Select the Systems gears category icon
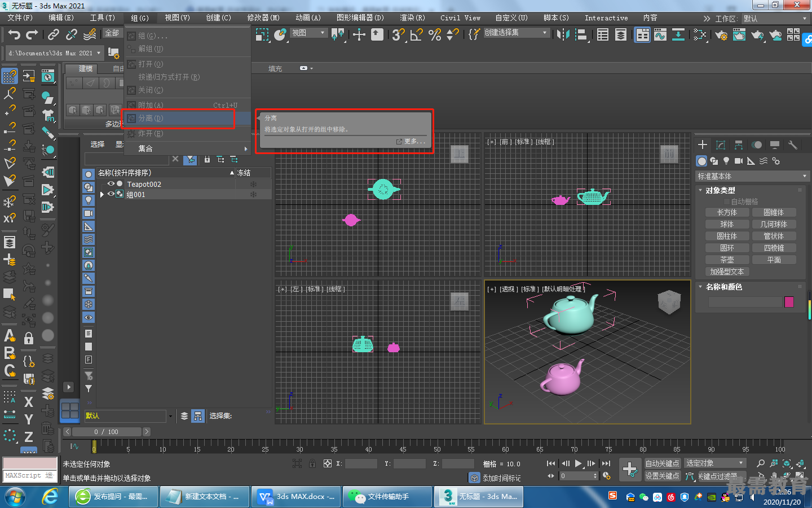812x508 pixels. click(776, 161)
